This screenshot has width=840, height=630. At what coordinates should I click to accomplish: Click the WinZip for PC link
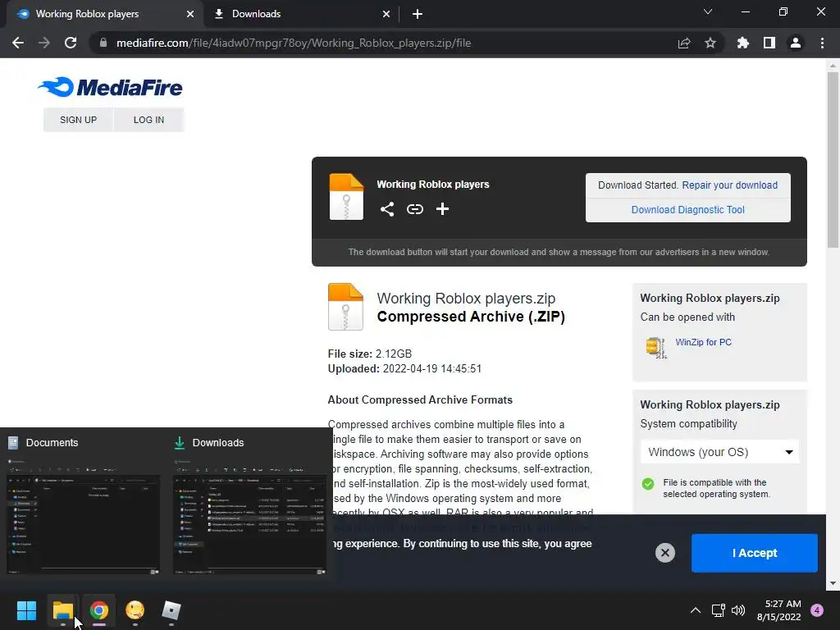click(703, 342)
